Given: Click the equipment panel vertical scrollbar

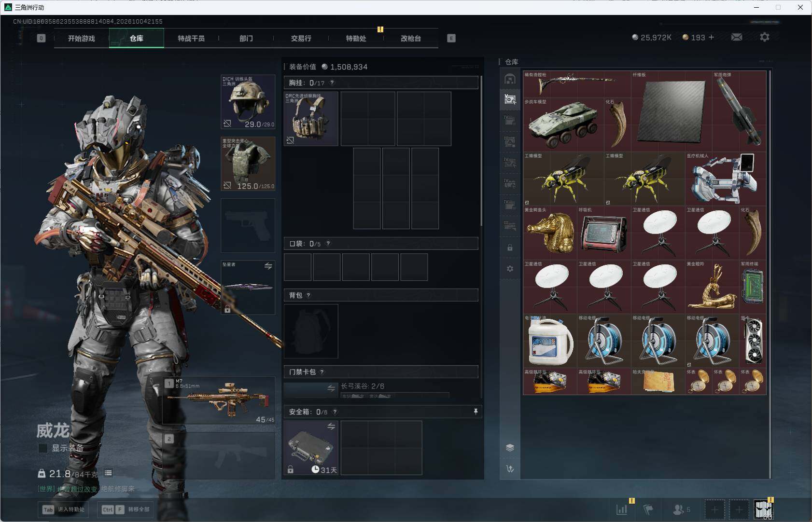Looking at the screenshot, I should [481, 151].
